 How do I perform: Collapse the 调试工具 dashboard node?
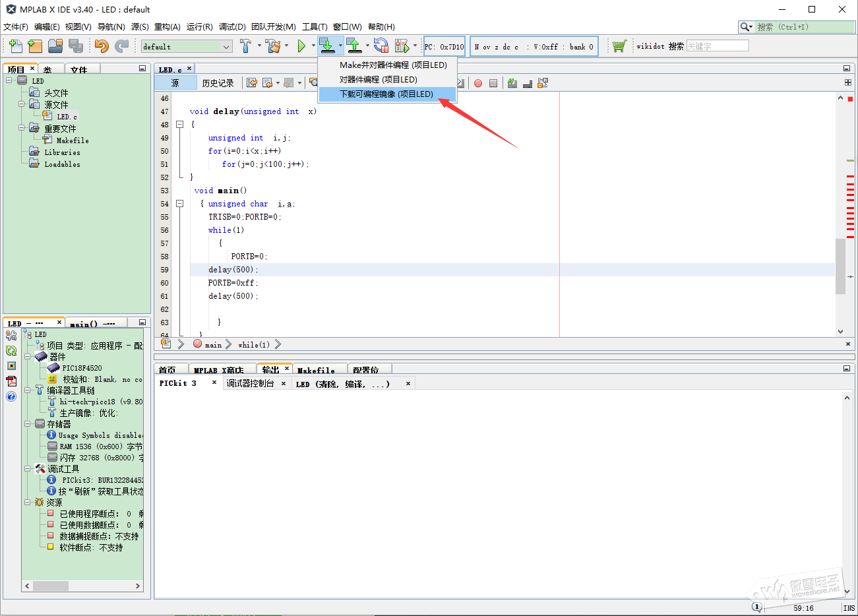pyautogui.click(x=28, y=469)
